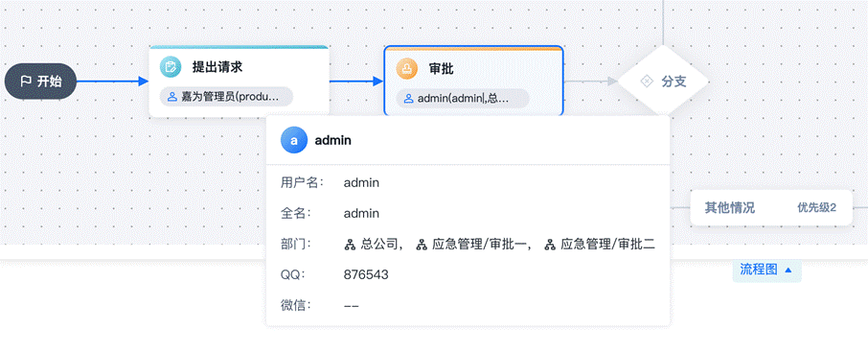The image size is (868, 353).
Task: Click the QQ number 876543
Action: point(366,274)
